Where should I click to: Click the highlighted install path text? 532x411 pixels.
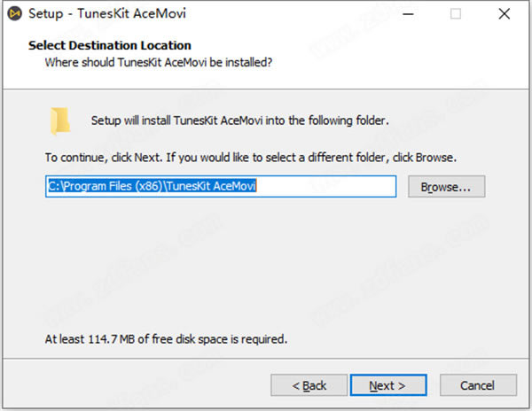pyautogui.click(x=152, y=186)
